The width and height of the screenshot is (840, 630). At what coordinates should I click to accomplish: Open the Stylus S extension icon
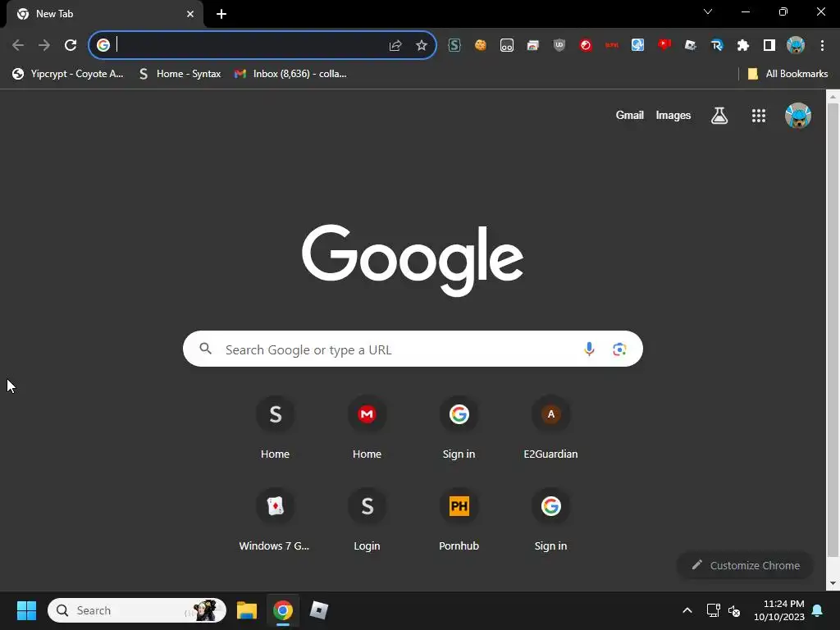point(454,45)
